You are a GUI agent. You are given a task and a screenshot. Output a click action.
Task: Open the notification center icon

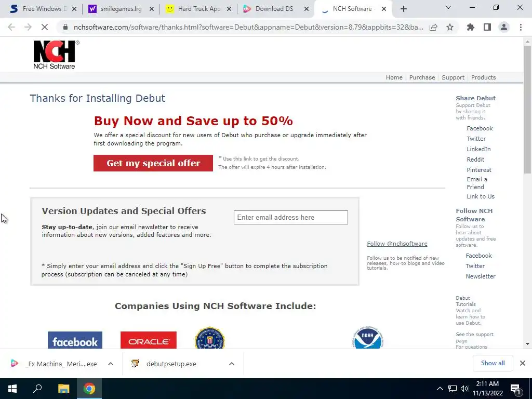(x=515, y=389)
